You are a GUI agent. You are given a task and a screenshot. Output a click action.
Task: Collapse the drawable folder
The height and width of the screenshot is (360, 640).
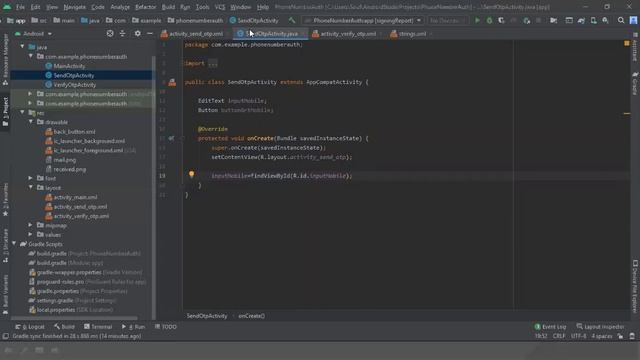[31, 122]
